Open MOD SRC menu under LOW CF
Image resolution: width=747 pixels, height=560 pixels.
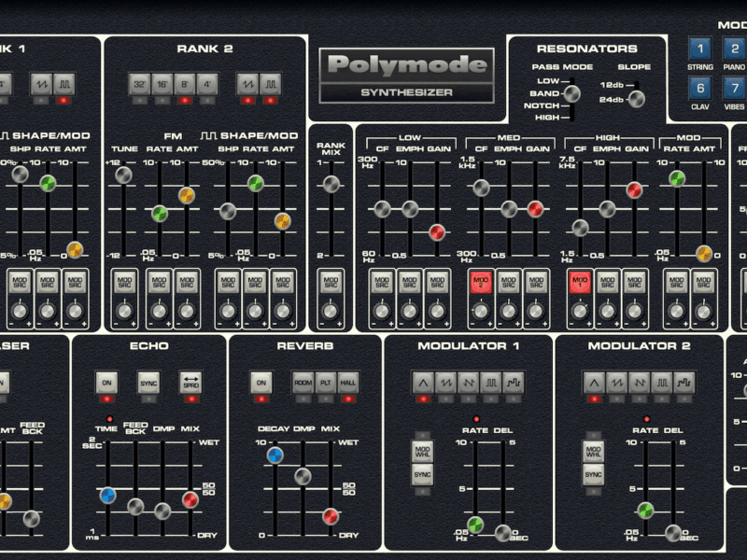382,283
